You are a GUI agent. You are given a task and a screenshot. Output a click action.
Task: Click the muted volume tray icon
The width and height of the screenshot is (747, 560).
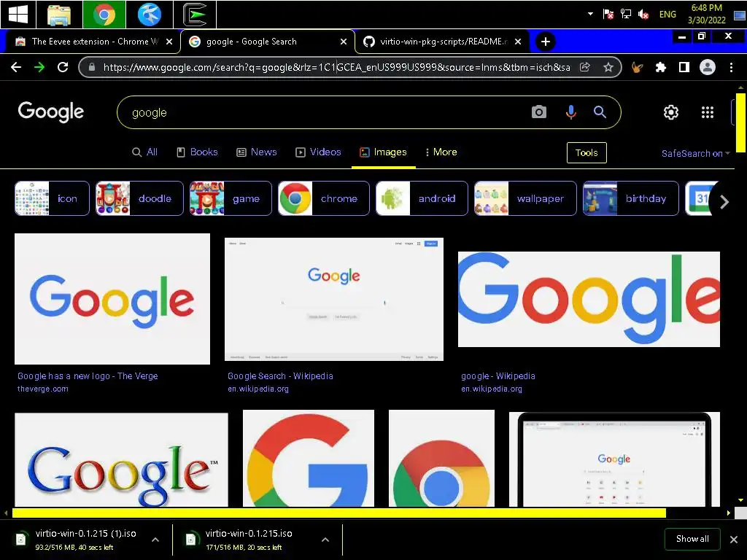coord(643,15)
